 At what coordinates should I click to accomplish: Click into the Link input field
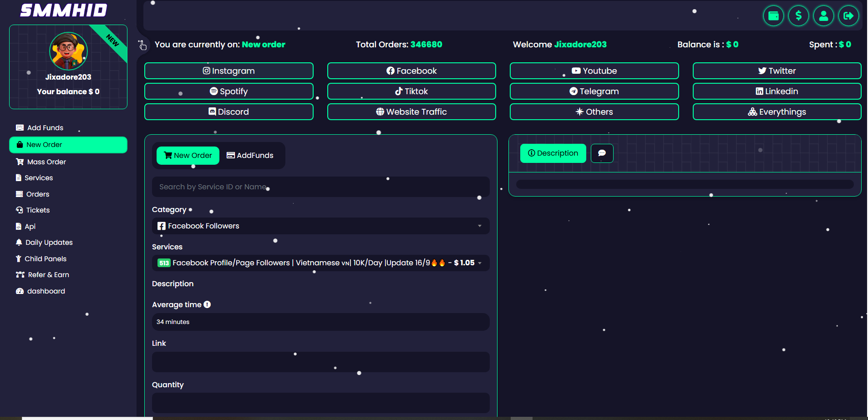click(x=320, y=362)
